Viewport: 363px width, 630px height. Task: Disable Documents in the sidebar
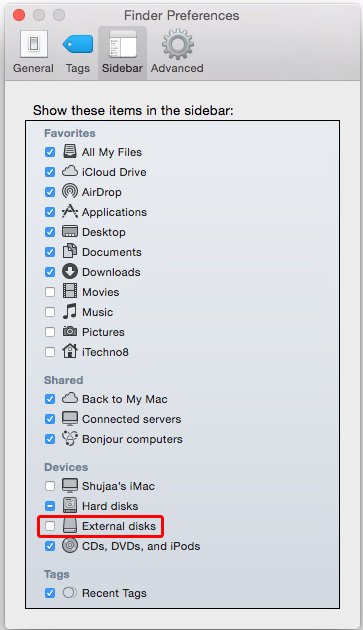50,252
